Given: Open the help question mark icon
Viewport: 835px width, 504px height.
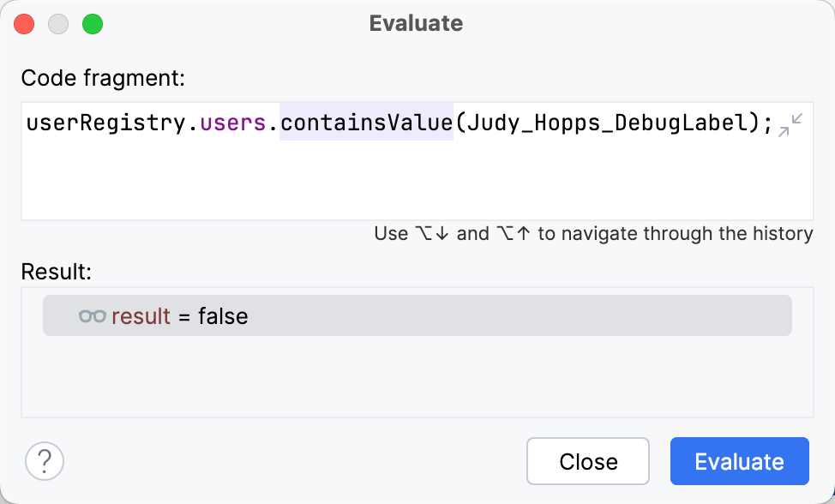Looking at the screenshot, I should [x=44, y=461].
